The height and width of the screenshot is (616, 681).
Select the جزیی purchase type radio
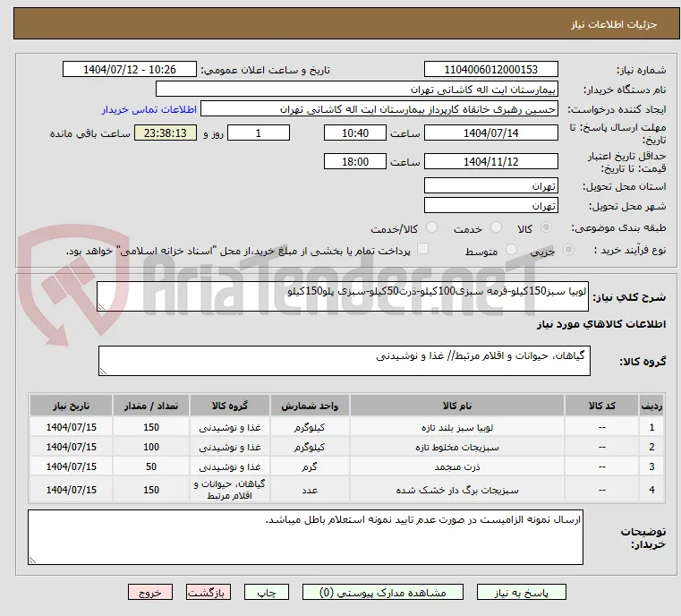[x=568, y=250]
